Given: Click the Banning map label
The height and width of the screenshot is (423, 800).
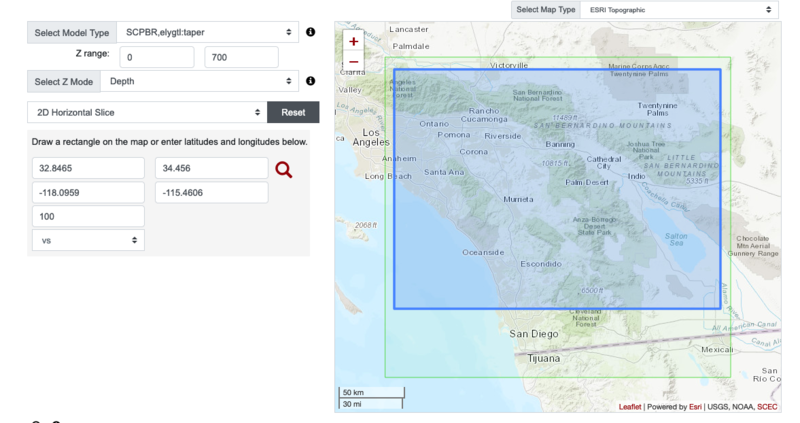Looking at the screenshot, I should (x=560, y=144).
